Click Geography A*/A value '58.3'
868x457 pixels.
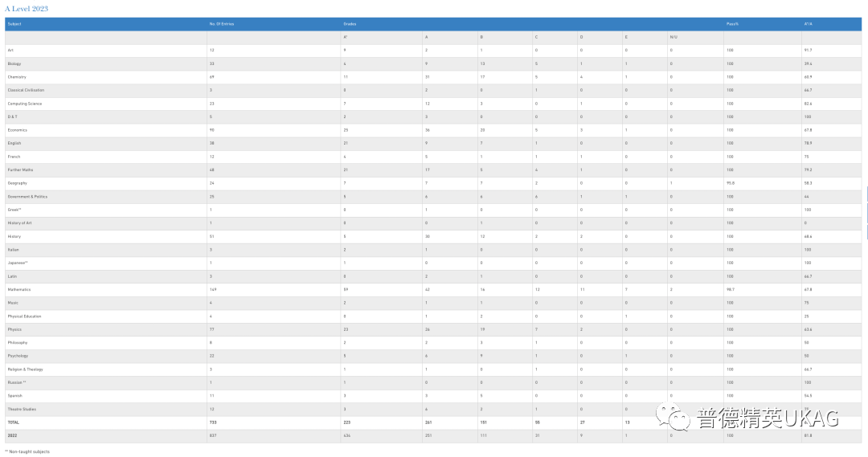pyautogui.click(x=809, y=183)
